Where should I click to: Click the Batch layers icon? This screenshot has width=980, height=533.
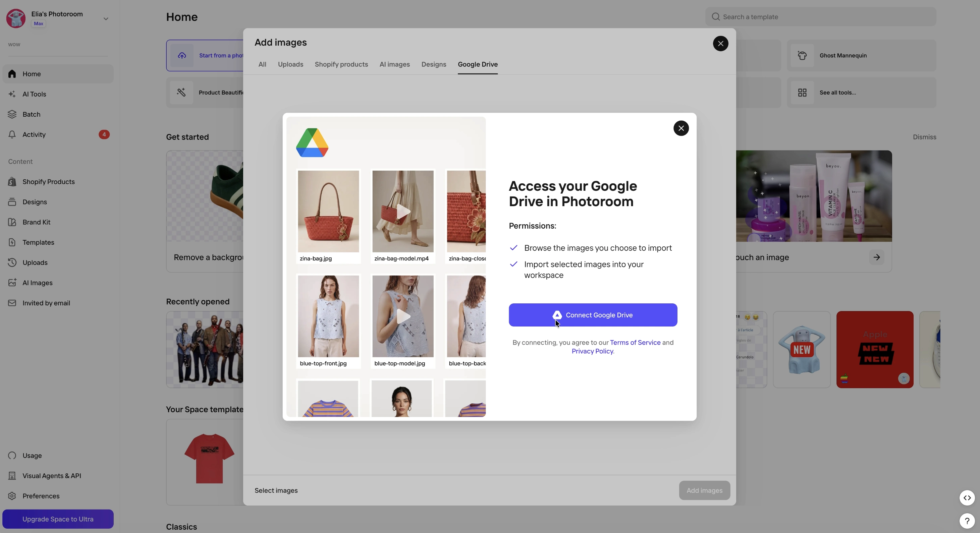[12, 114]
